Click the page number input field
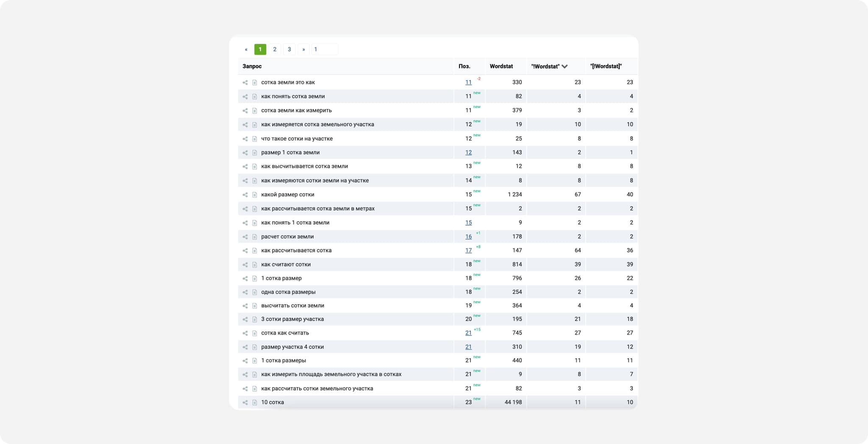Image resolution: width=868 pixels, height=444 pixels. 325,50
